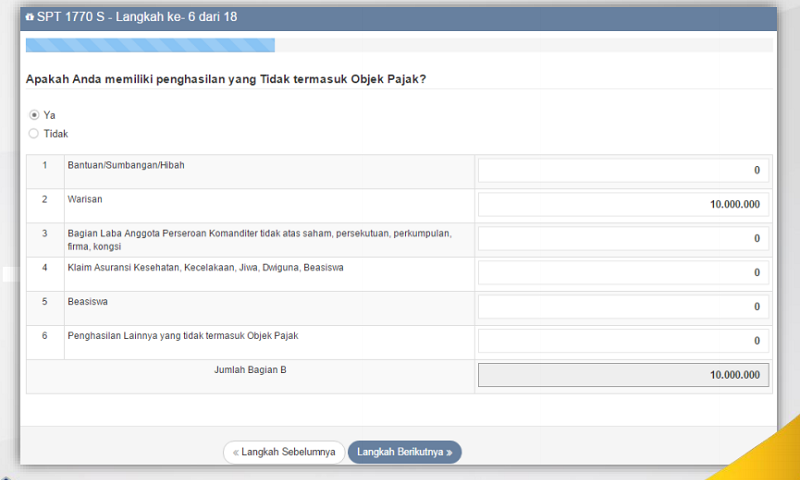The height and width of the screenshot is (480, 800).
Task: Click the "Jumlah Bagian B" label
Action: click(250, 370)
